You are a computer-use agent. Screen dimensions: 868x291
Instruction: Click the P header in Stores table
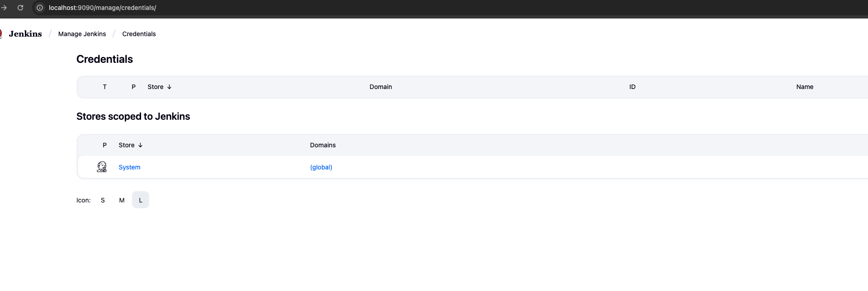coord(104,145)
